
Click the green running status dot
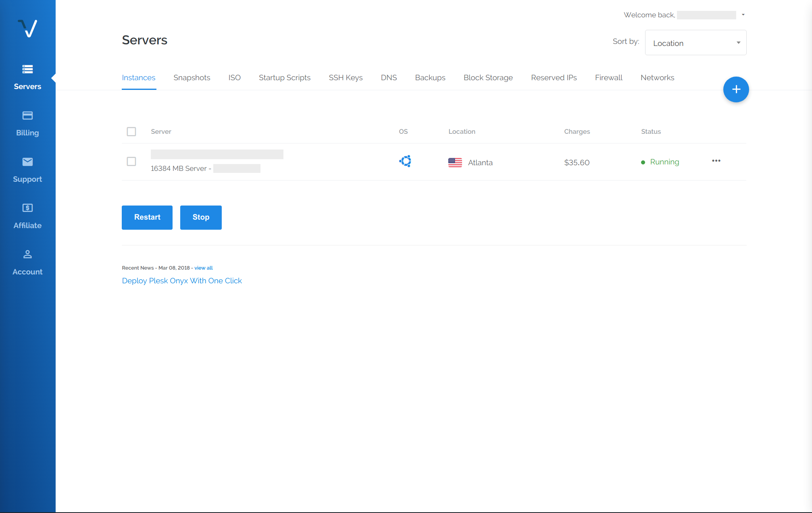tap(643, 162)
